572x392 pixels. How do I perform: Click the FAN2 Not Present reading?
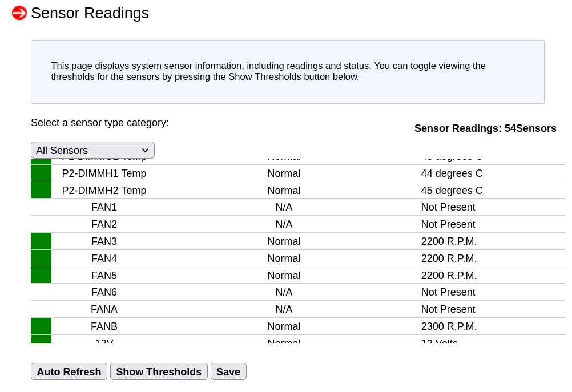(448, 224)
